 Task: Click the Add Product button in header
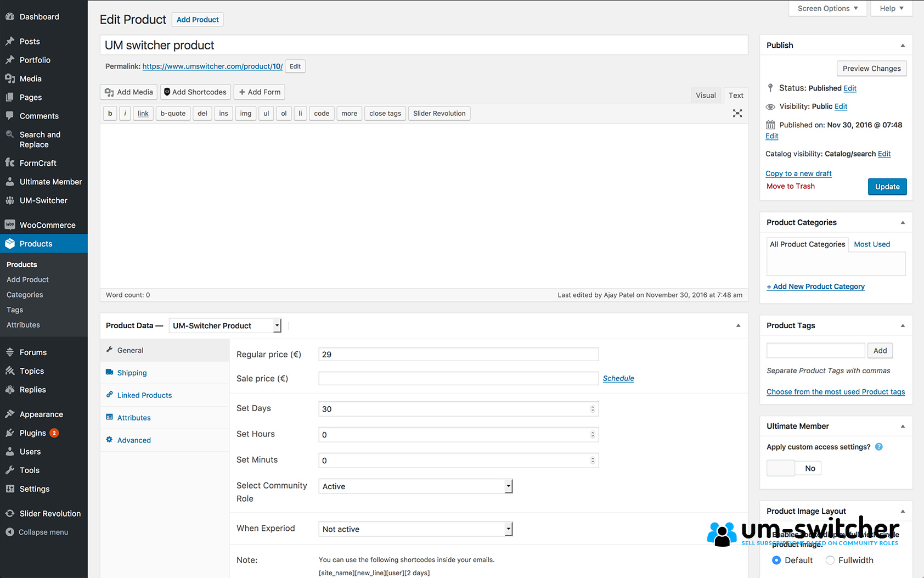pyautogui.click(x=198, y=20)
